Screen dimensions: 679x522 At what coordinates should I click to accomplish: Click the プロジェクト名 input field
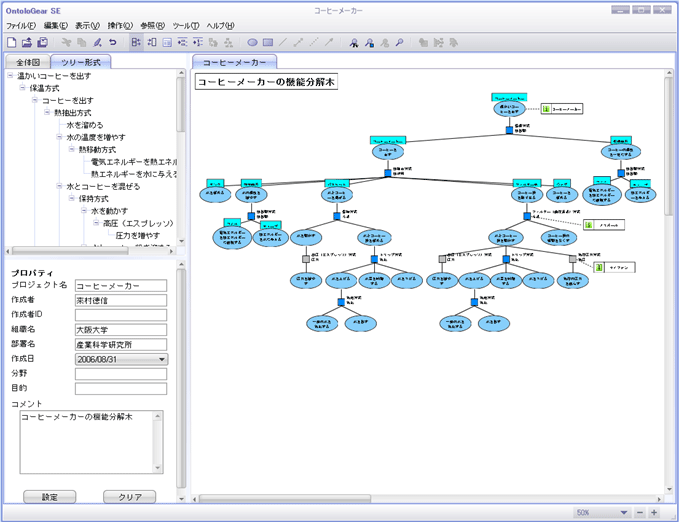[121, 286]
